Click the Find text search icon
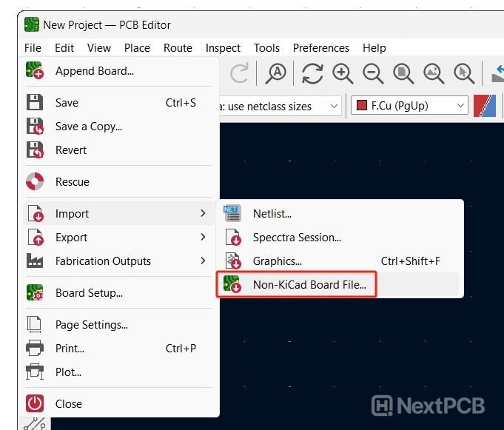 (277, 73)
